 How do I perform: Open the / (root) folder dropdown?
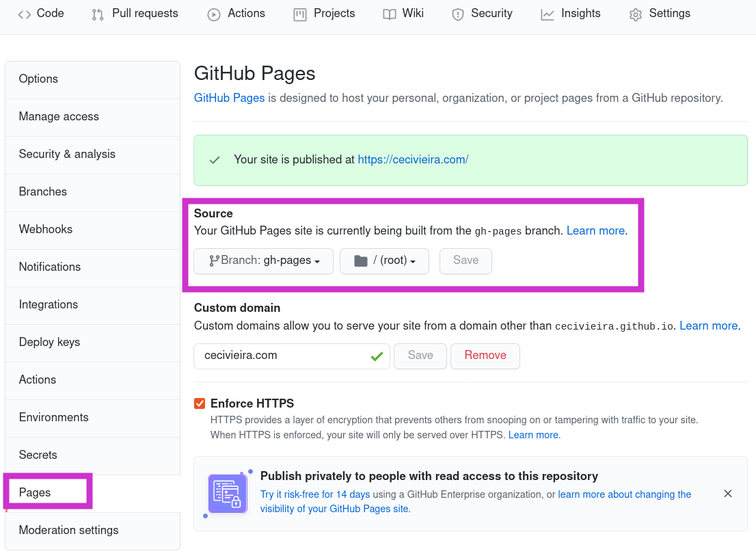click(x=384, y=261)
